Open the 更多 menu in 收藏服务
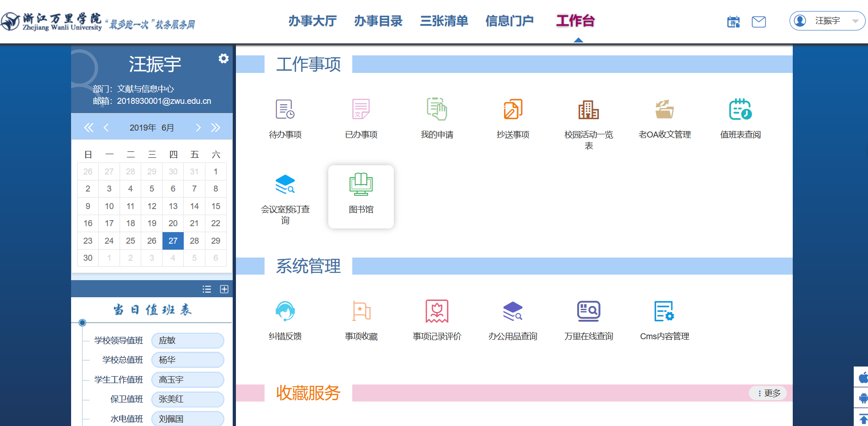The image size is (868, 426). coord(768,393)
